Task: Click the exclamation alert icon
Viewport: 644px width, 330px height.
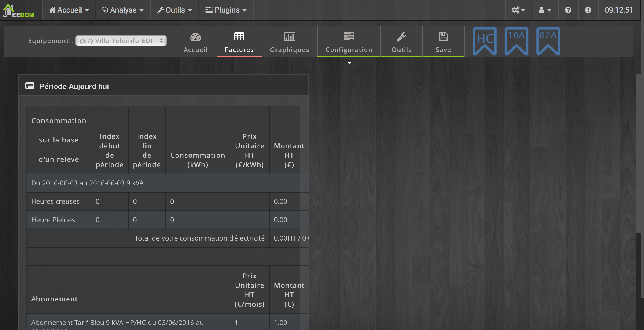Action: tap(588, 10)
